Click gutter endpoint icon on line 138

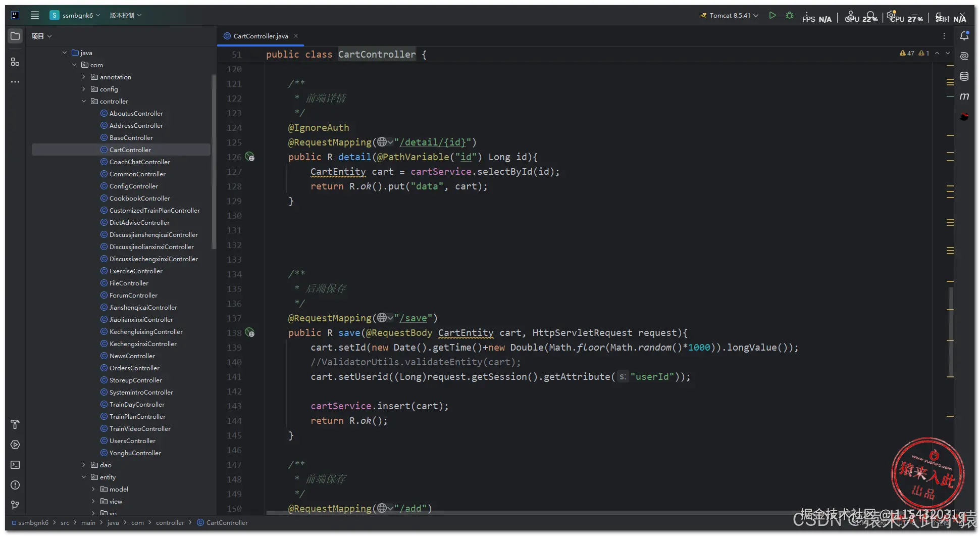pyautogui.click(x=250, y=332)
